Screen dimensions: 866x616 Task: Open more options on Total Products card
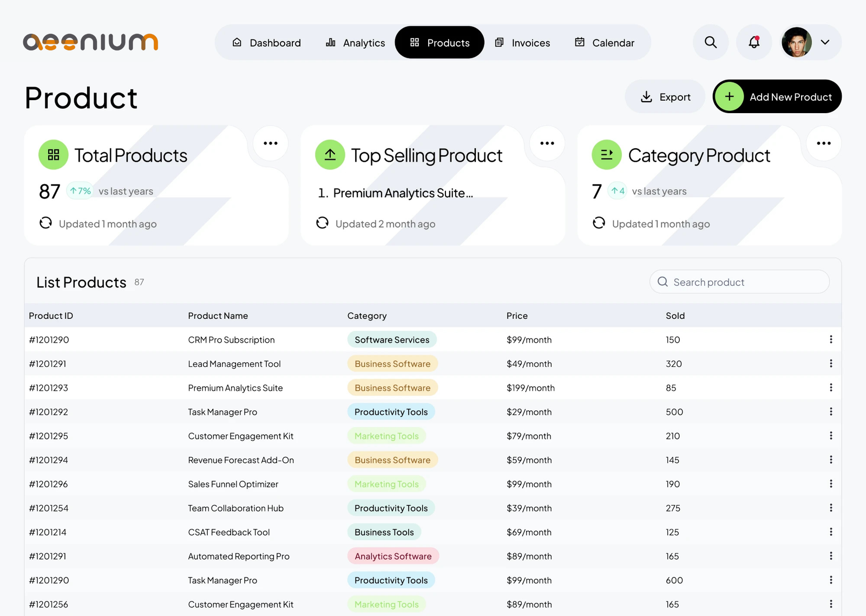coord(271,143)
